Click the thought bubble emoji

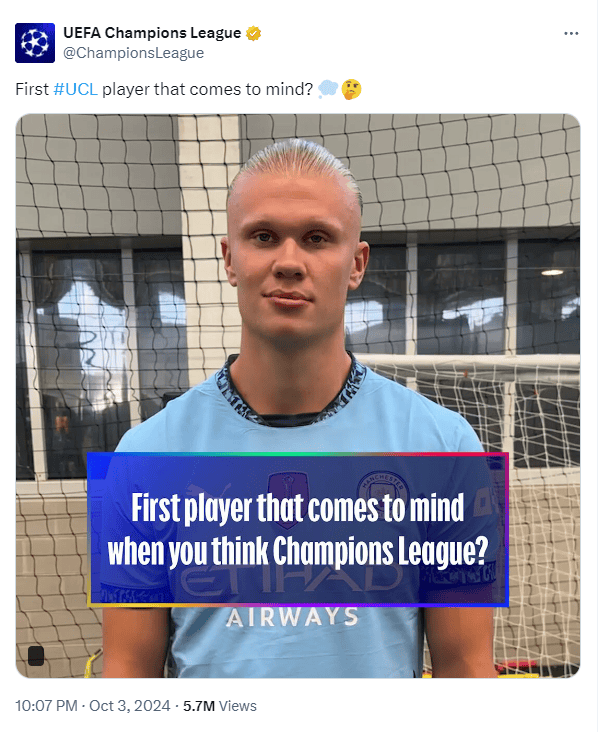tap(328, 89)
